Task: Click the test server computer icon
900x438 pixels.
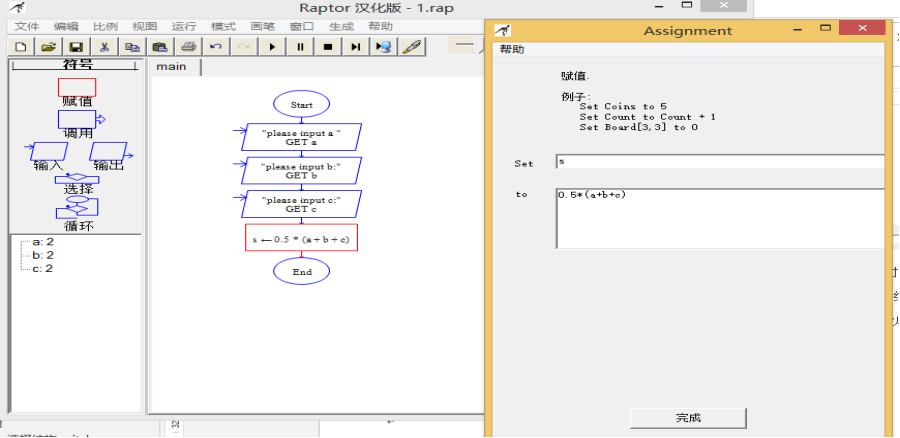Action: pyautogui.click(x=383, y=46)
